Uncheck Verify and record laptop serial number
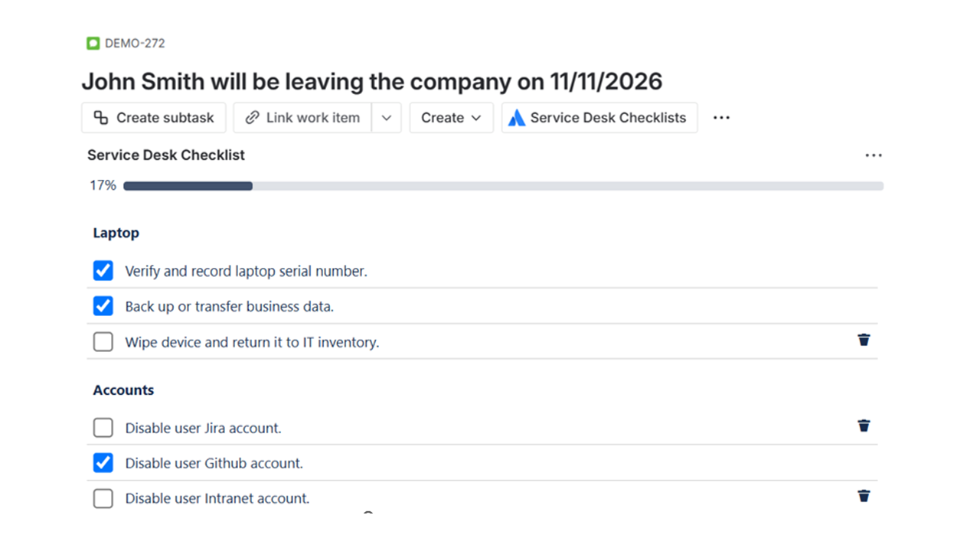The width and height of the screenshot is (980, 551). pos(103,270)
